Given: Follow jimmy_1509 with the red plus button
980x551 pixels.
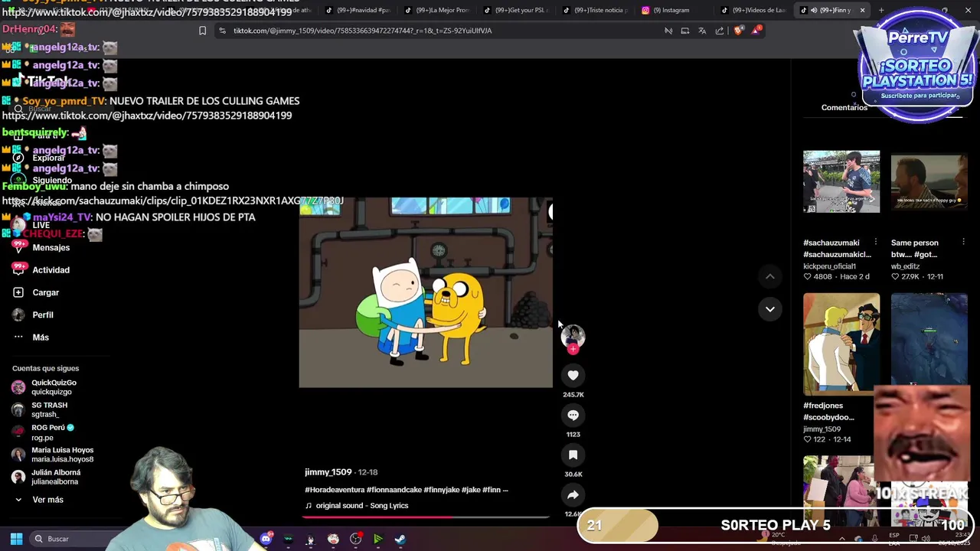Looking at the screenshot, I should tap(573, 349).
